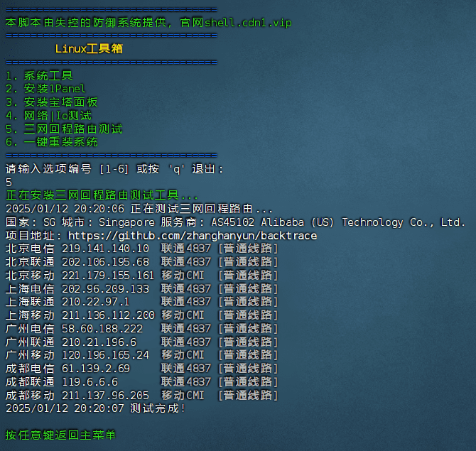The height and width of the screenshot is (451, 476).
Task: Select menu option '4. 网络|Io测试'
Action: click(48, 116)
